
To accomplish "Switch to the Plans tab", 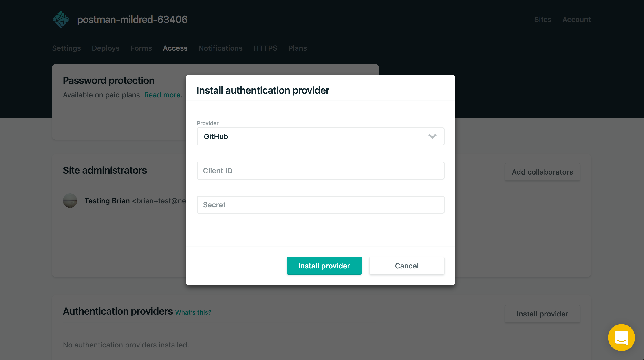I will [x=298, y=48].
